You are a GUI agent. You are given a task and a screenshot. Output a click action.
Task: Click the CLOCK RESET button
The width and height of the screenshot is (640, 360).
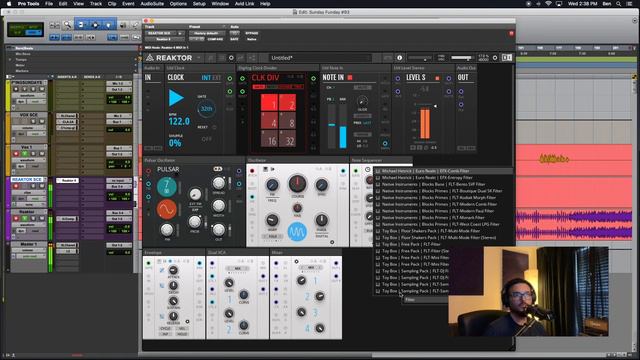[215, 127]
